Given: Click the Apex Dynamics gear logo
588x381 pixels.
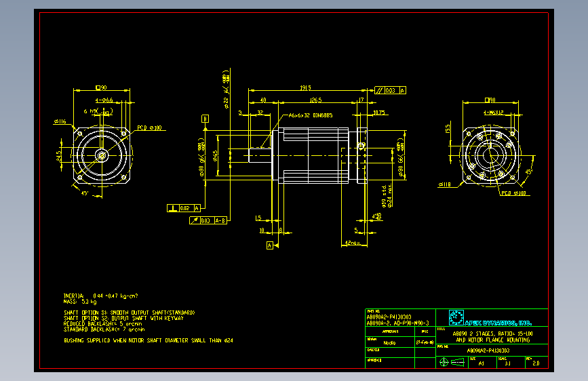Looking at the screenshot, I should 456,318.
